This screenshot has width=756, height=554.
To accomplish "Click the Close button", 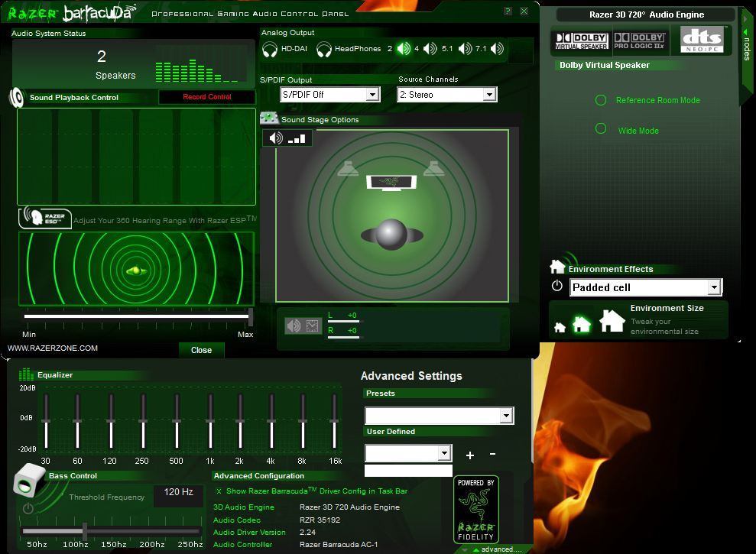I will click(202, 350).
